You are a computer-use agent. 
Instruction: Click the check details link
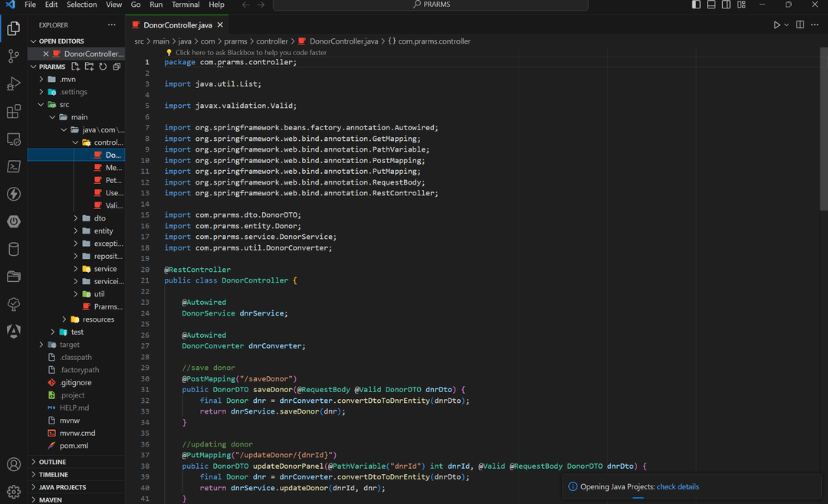pyautogui.click(x=678, y=486)
